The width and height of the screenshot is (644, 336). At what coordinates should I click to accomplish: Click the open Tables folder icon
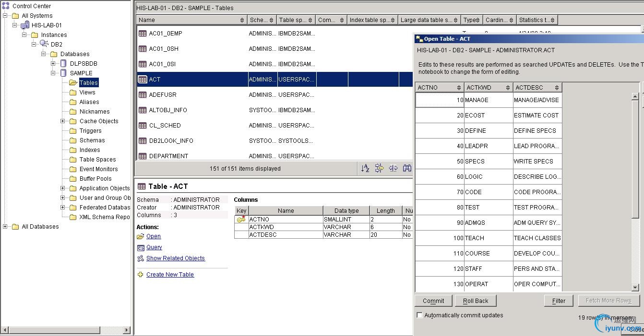(x=73, y=82)
